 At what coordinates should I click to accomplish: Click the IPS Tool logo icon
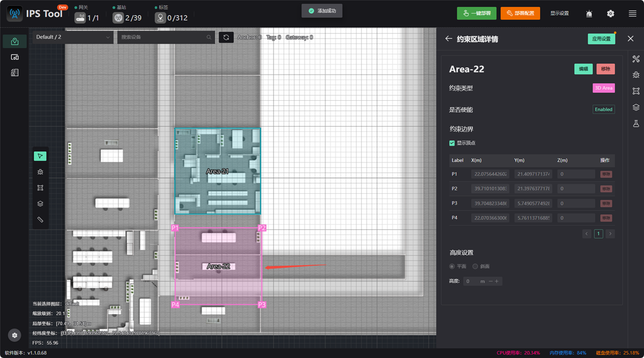click(15, 14)
